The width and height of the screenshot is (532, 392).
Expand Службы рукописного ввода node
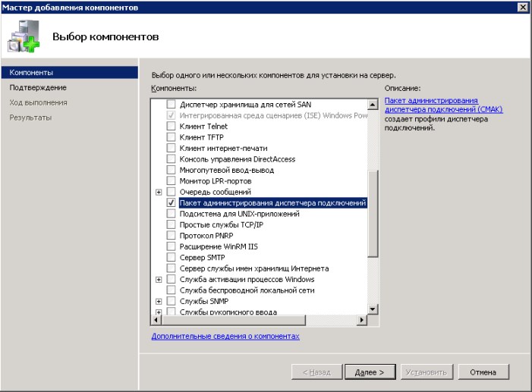(159, 312)
